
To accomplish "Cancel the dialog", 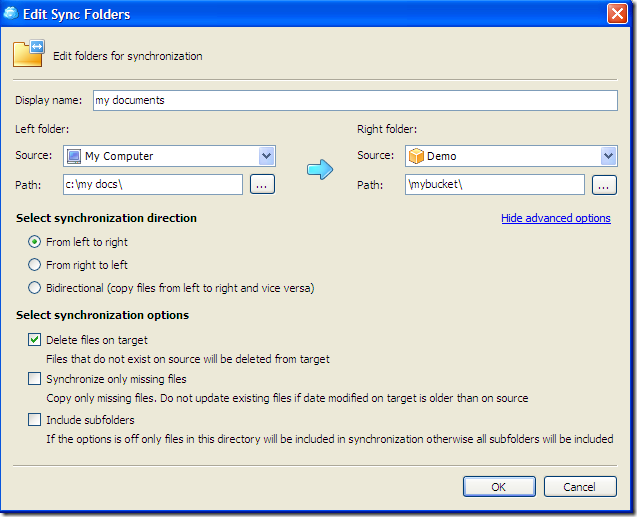I will 580,487.
